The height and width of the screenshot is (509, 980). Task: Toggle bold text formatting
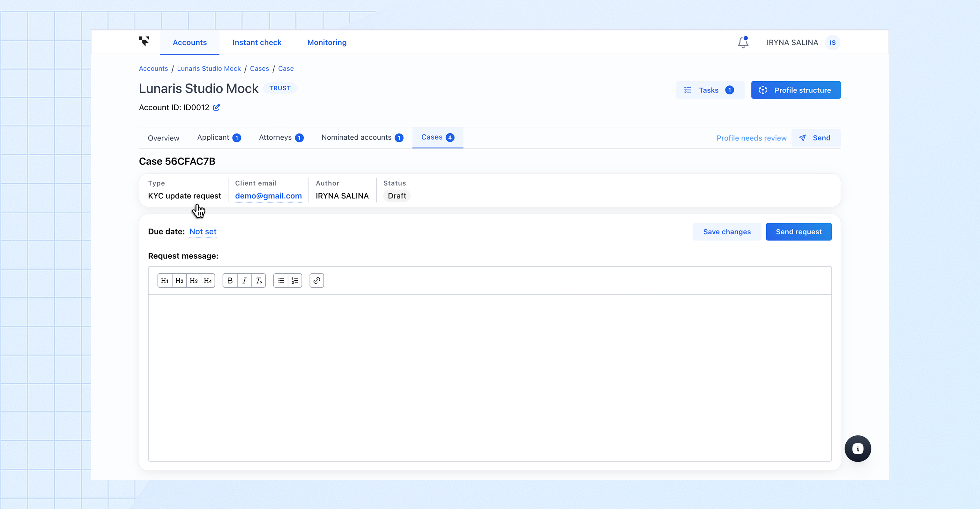pyautogui.click(x=230, y=281)
